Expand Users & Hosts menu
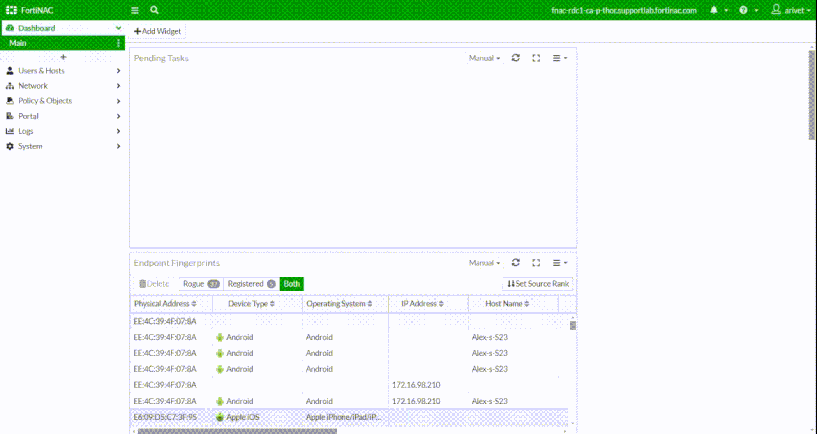This screenshot has width=817, height=434. tap(63, 71)
